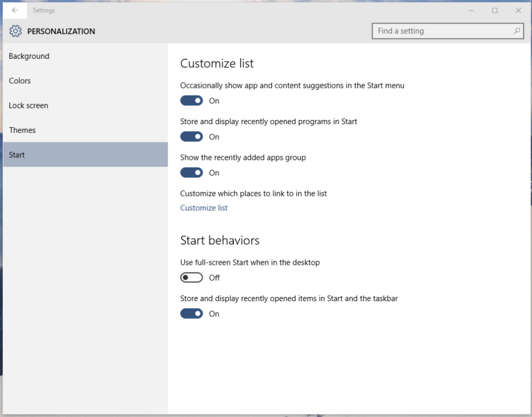Open the Customize list link
The height and width of the screenshot is (417, 532).
[x=204, y=208]
